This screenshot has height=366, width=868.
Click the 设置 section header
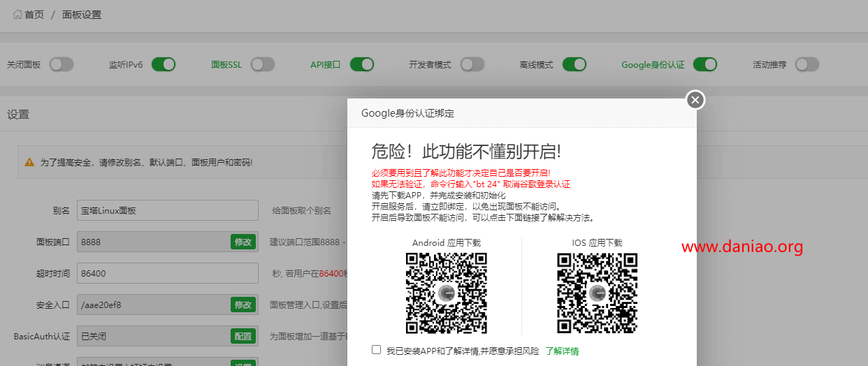18,115
